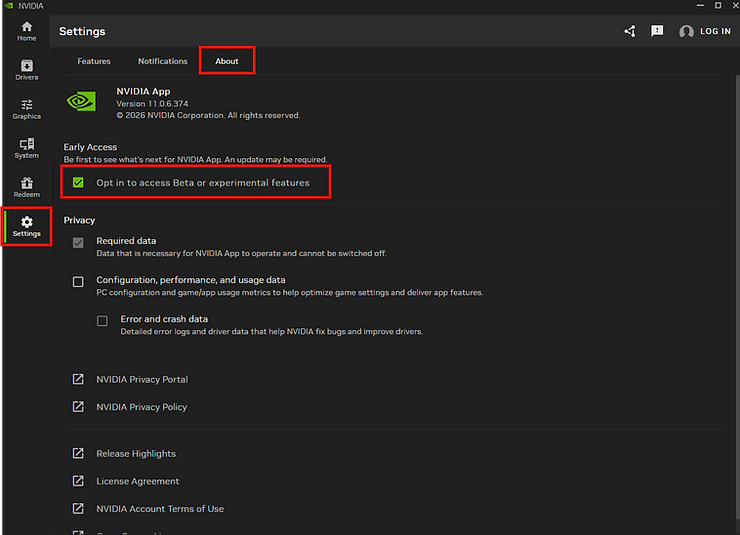Open the feedback icon in header

click(x=657, y=31)
